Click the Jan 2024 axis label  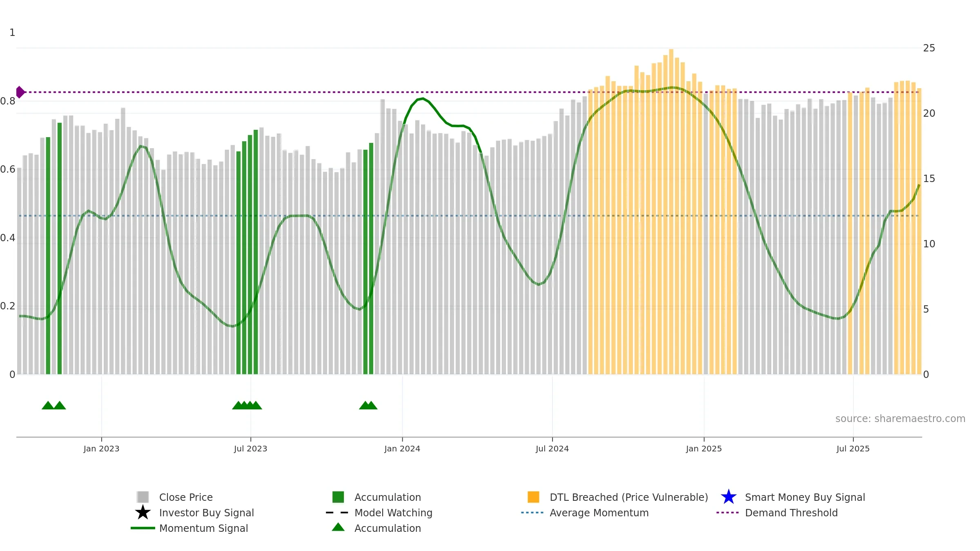[402, 449]
